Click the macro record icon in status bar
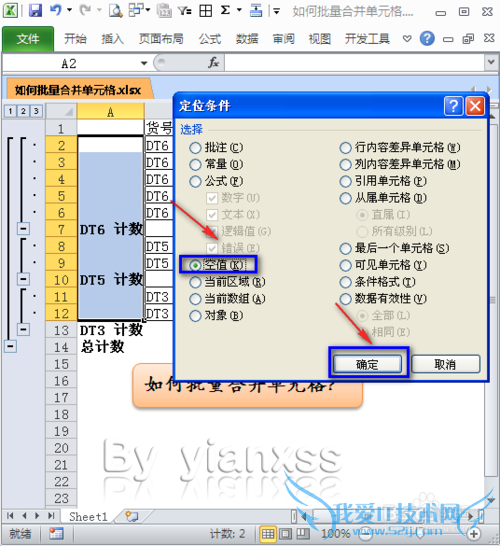Image resolution: width=500 pixels, height=546 pixels. (x=56, y=534)
